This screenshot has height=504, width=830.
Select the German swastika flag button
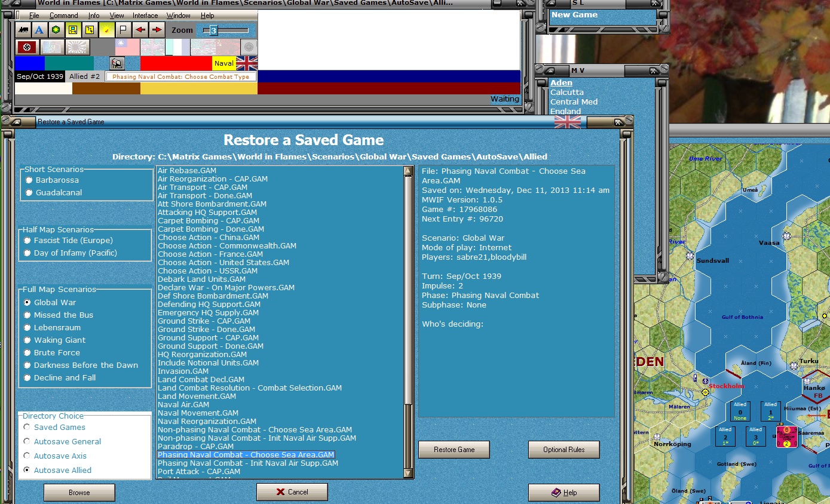click(27, 47)
